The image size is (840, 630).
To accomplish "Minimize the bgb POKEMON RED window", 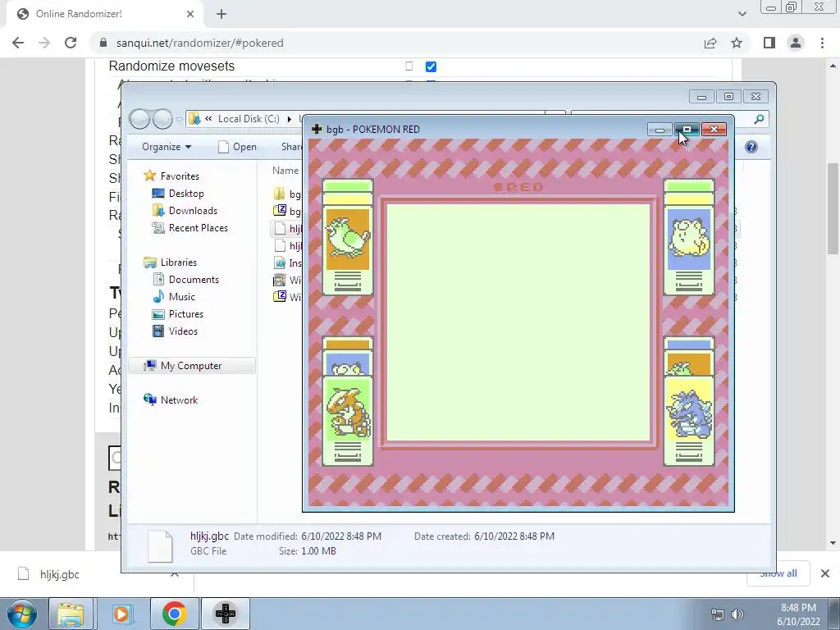I will [660, 129].
